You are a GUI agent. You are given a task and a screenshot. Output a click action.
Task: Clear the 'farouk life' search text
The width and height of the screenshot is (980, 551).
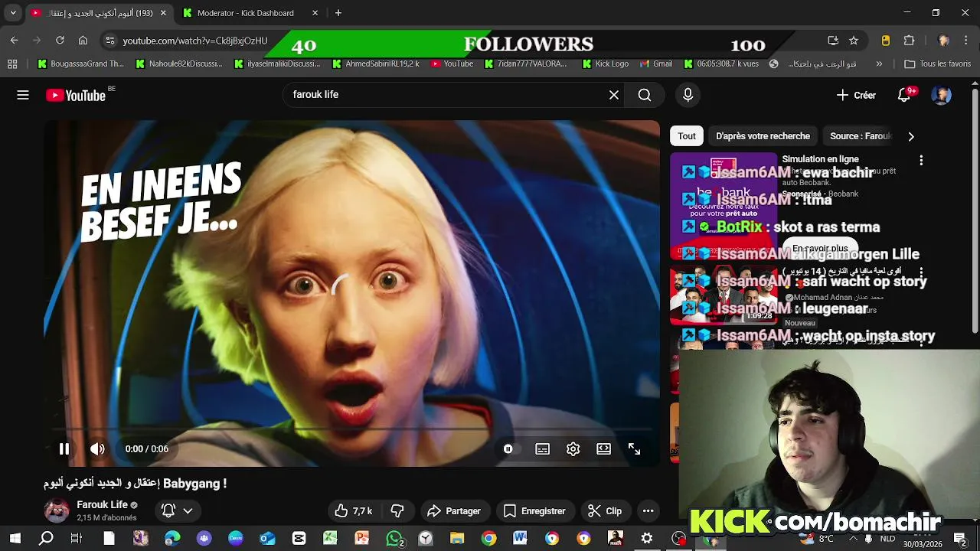[x=613, y=95]
